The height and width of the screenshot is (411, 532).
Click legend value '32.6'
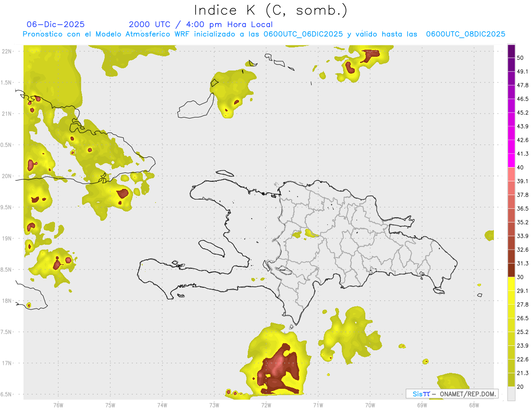(x=522, y=250)
